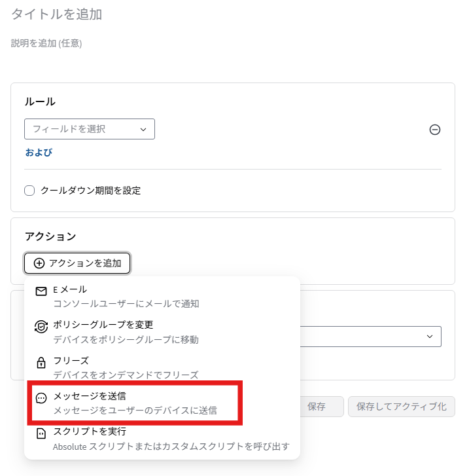Click the envelope icon for E メール
Viewport: 469px width, 476px height.
click(x=41, y=291)
